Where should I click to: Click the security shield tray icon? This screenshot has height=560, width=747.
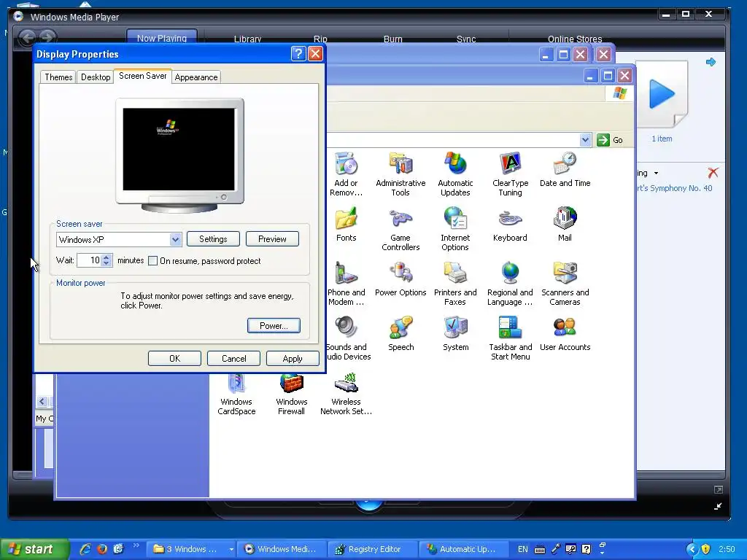705,549
